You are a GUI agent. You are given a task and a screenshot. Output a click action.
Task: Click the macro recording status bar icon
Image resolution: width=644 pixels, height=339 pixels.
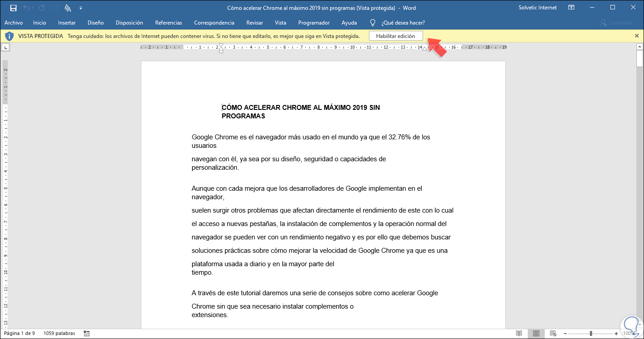(x=87, y=333)
